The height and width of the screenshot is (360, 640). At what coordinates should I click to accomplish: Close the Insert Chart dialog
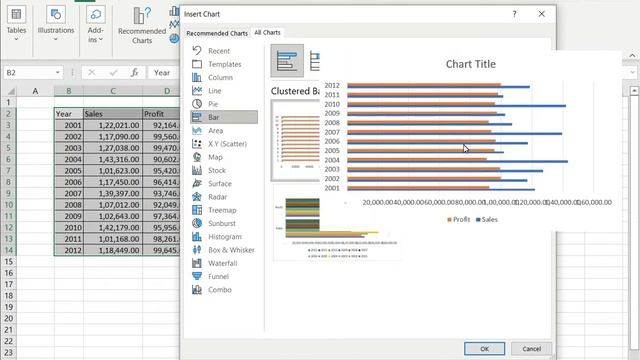541,14
